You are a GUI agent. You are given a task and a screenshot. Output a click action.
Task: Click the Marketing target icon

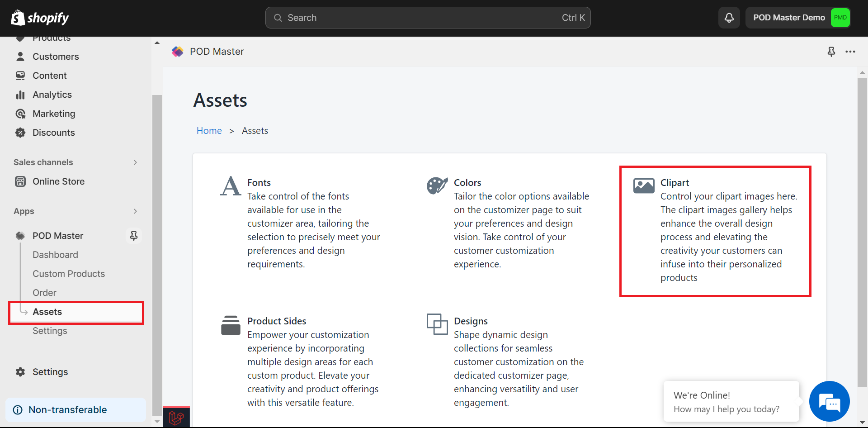(20, 114)
